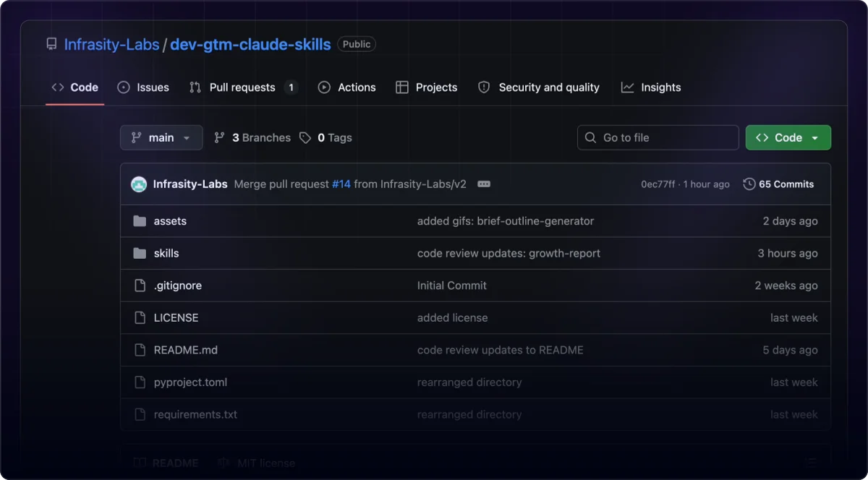This screenshot has width=868, height=480.
Task: Click the file icon for .gitignore
Action: [x=140, y=286]
